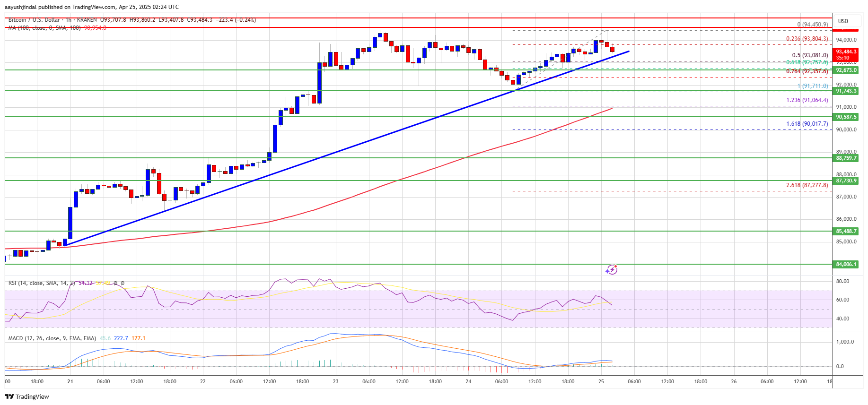Click the RSI value 54.12 readout
The height and width of the screenshot is (405, 868).
pyautogui.click(x=86, y=283)
